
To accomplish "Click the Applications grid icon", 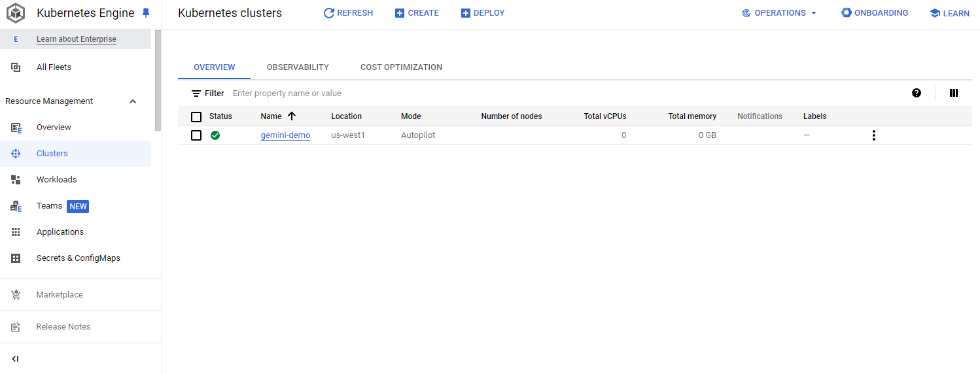I will 16,232.
